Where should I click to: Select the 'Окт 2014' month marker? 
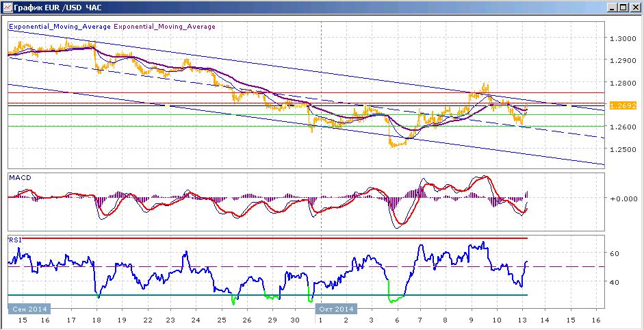tap(336, 309)
